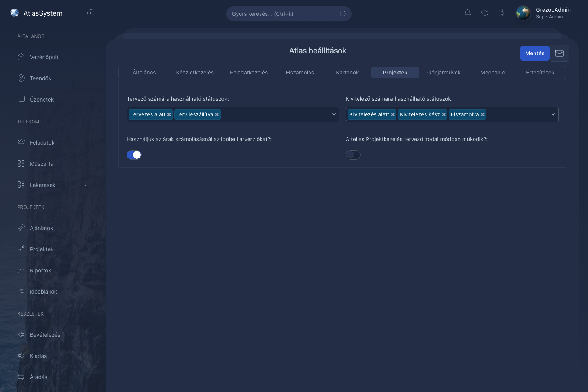This screenshot has height=392, width=588.
Task: Disable the időbeli árverziók toggle
Action: point(134,155)
